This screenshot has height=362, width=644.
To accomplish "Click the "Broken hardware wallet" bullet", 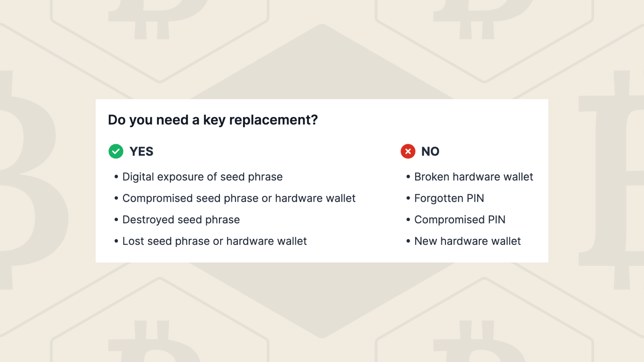I will (x=473, y=177).
